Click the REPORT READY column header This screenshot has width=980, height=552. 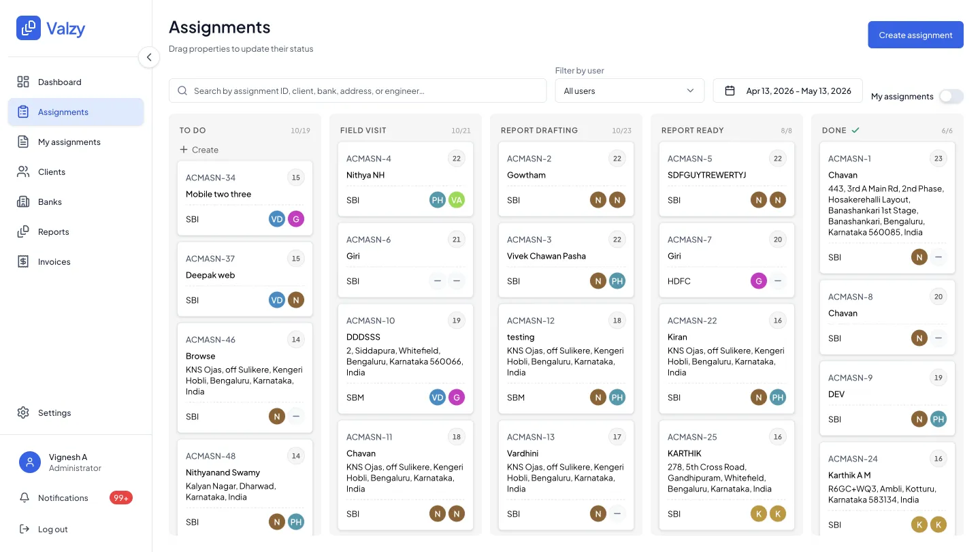pos(693,130)
